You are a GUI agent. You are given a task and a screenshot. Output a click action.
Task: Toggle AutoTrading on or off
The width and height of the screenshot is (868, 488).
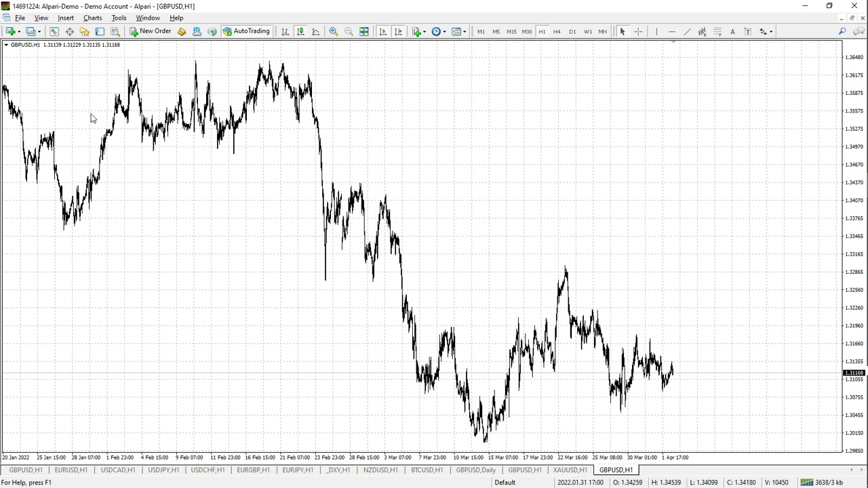(x=246, y=31)
